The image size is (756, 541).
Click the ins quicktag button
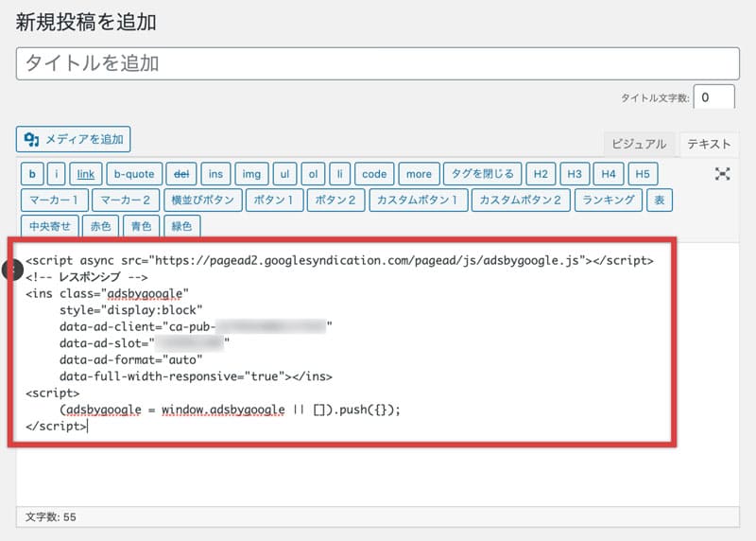[216, 174]
